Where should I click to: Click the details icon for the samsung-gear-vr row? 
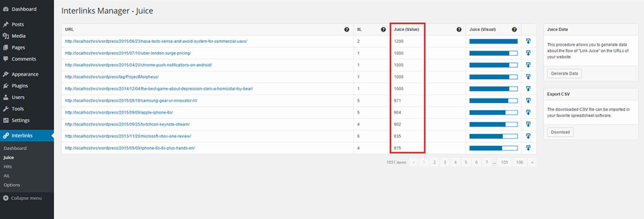528,100
